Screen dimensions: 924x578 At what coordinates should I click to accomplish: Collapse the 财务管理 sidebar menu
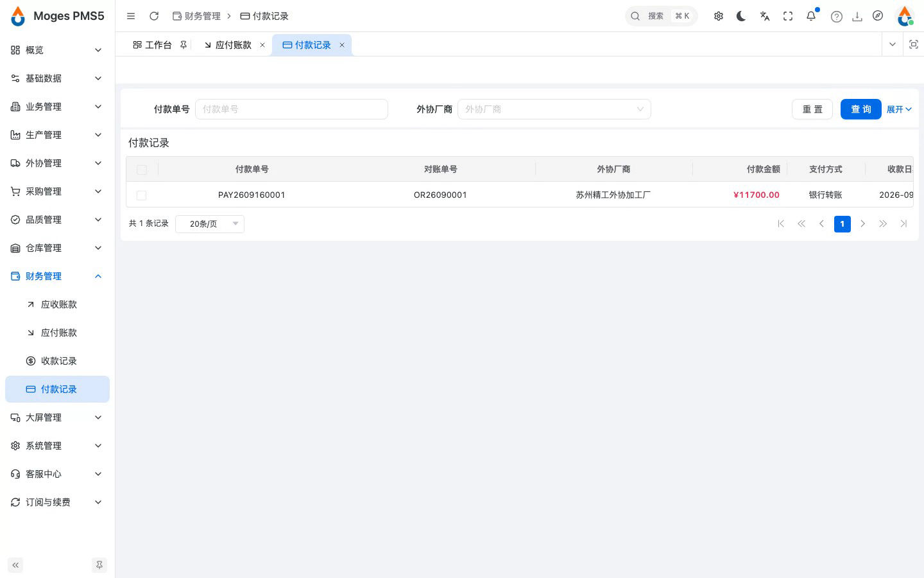click(57, 276)
